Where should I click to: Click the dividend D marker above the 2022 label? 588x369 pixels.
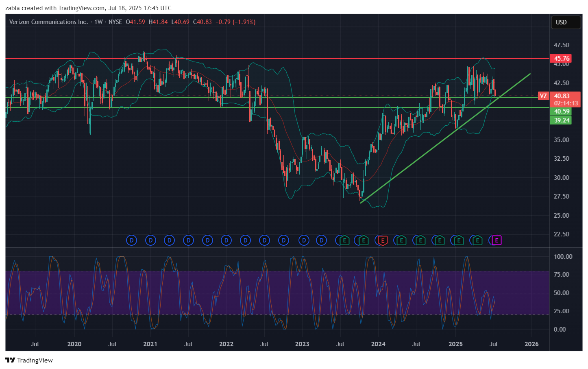point(226,240)
